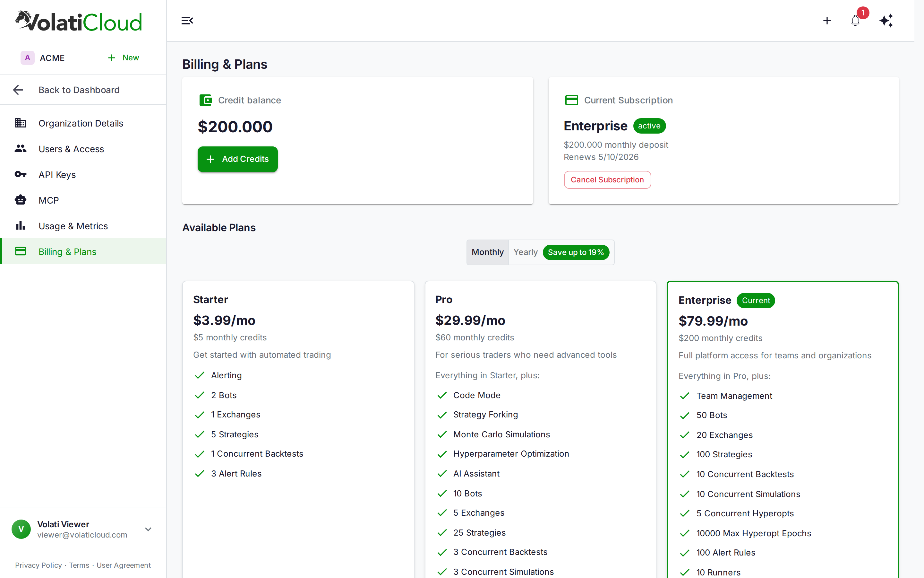
Task: Open MCP page
Action: (83, 200)
